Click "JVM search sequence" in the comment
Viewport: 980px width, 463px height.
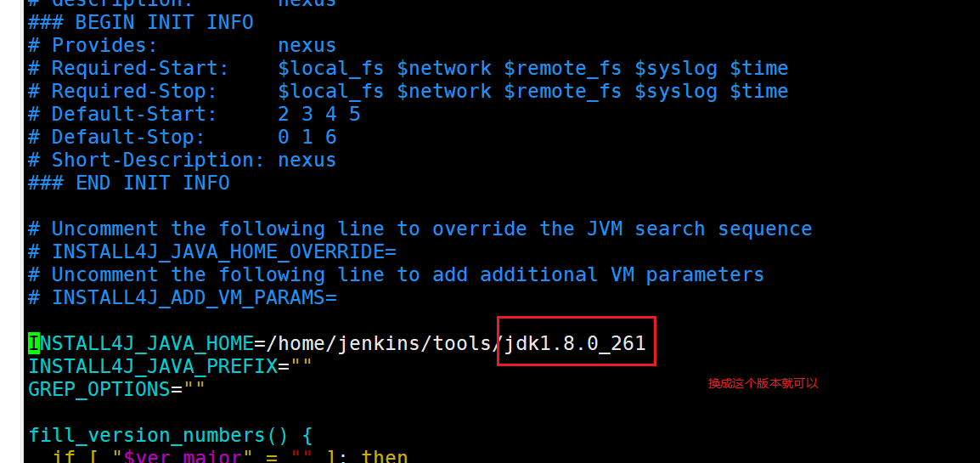pyautogui.click(x=699, y=229)
